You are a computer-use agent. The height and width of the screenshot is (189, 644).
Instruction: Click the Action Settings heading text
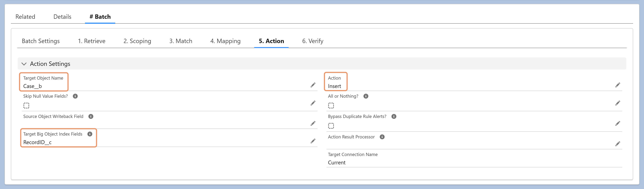point(50,64)
